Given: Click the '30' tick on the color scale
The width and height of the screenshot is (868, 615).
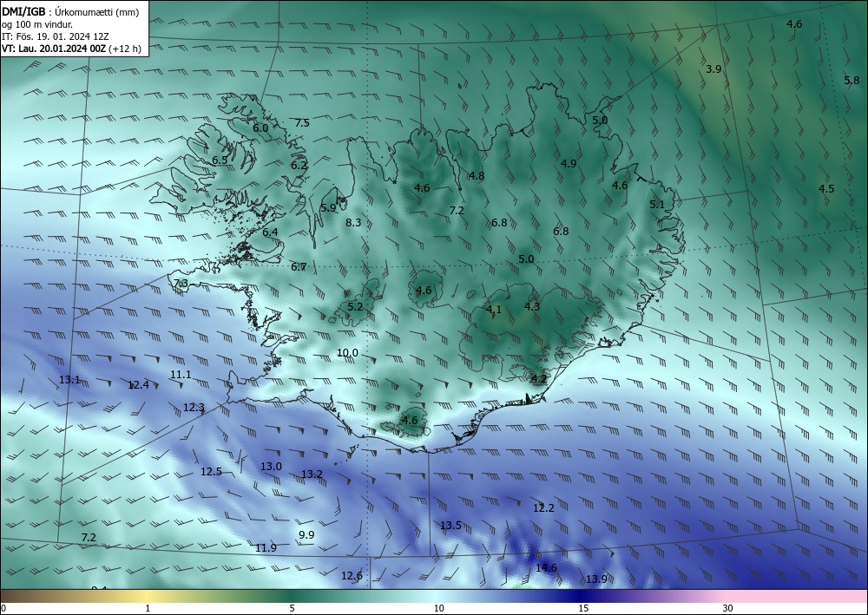Looking at the screenshot, I should [x=727, y=609].
